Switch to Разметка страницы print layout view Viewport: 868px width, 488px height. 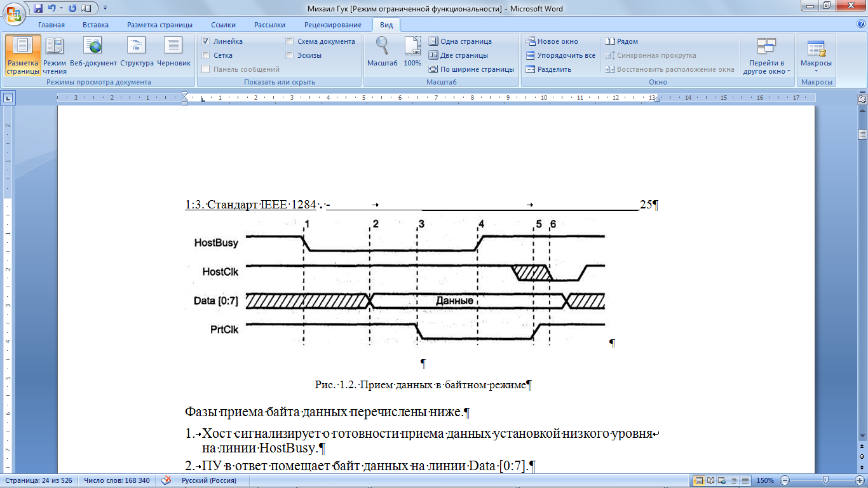(x=23, y=56)
